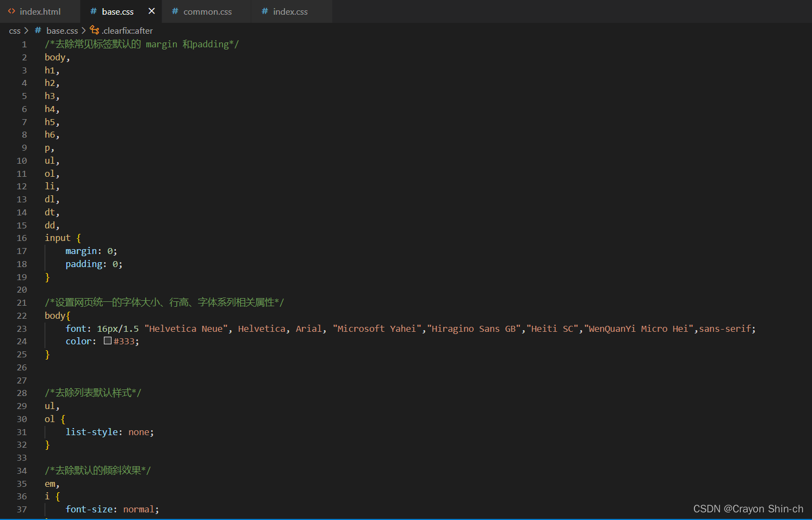Click the HTML file icon on index.html tab
This screenshot has width=812, height=520.
(x=11, y=11)
